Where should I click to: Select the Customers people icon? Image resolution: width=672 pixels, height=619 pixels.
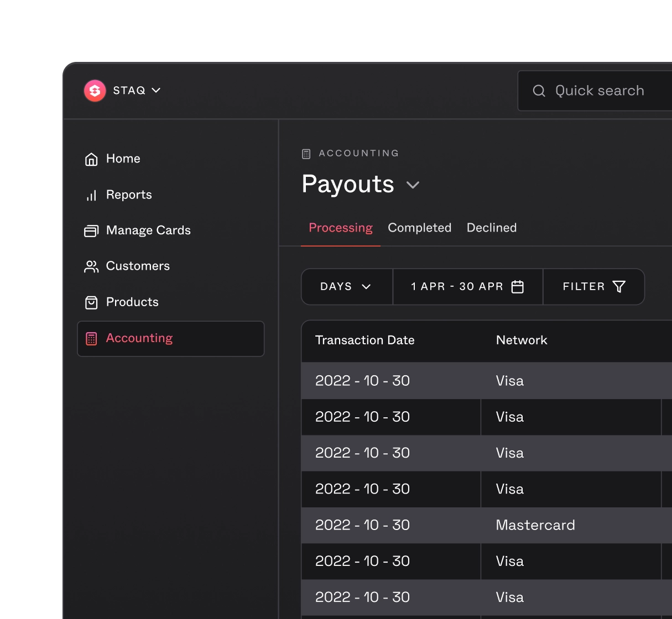point(91,266)
